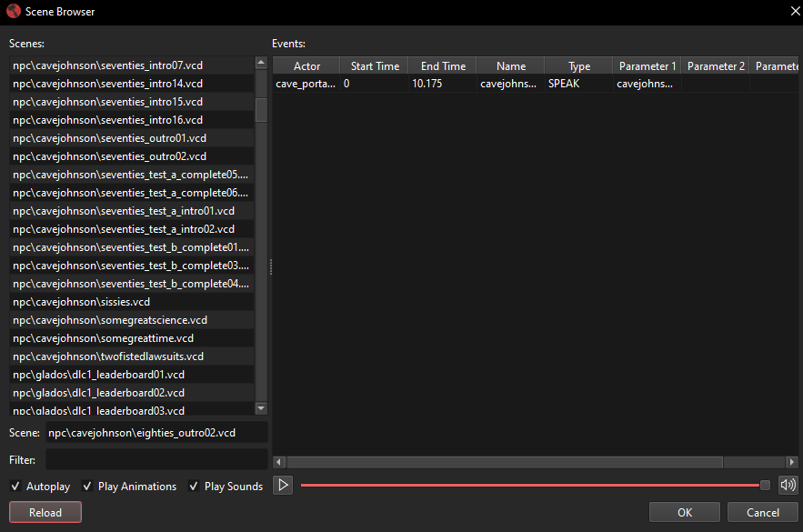Image resolution: width=803 pixels, height=532 pixels.
Task: Click the red playback volume slider
Action: point(530,485)
